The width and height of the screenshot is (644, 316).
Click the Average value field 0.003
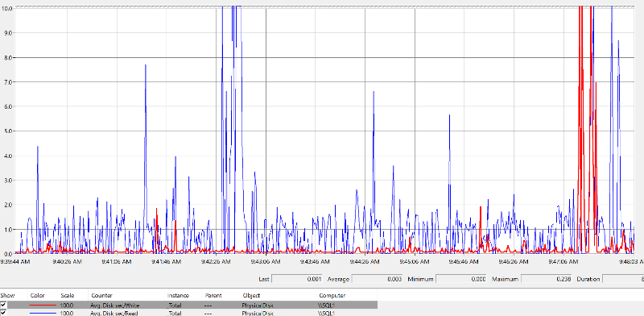tap(378, 279)
